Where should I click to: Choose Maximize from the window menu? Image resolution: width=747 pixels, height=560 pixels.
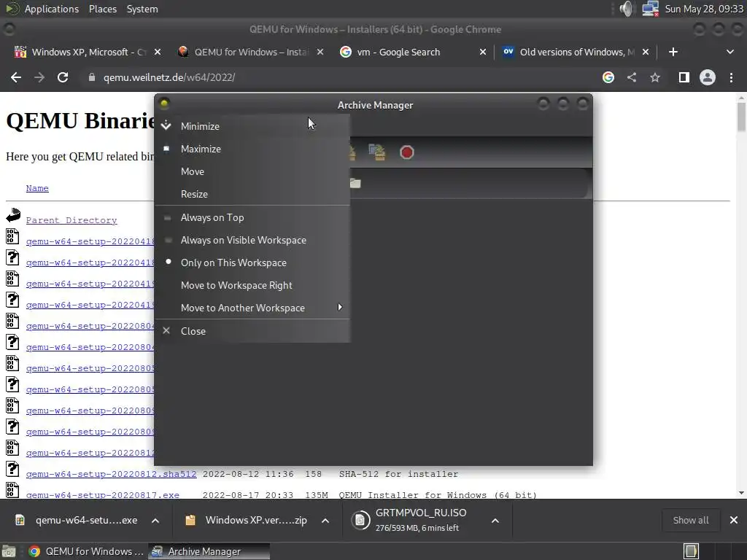pos(252,149)
